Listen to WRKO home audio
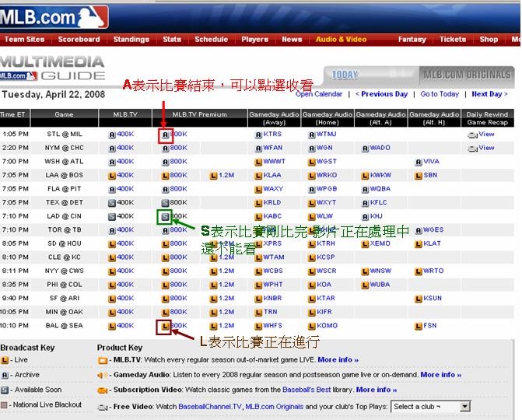 pos(327,175)
